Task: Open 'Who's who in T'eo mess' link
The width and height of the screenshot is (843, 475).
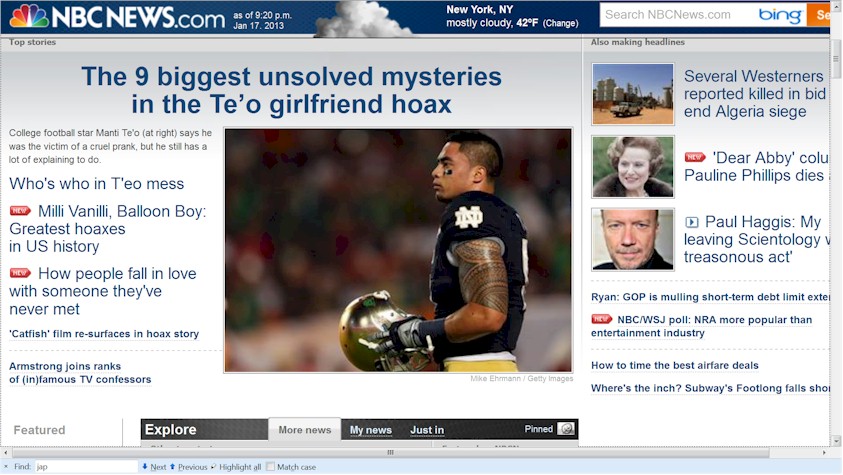Action: point(97,184)
